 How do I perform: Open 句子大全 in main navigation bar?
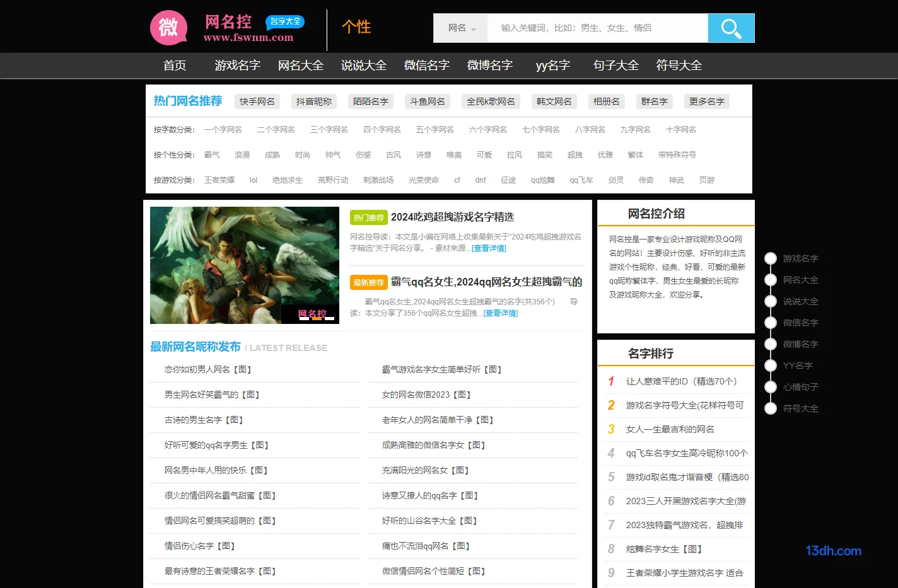pos(616,66)
